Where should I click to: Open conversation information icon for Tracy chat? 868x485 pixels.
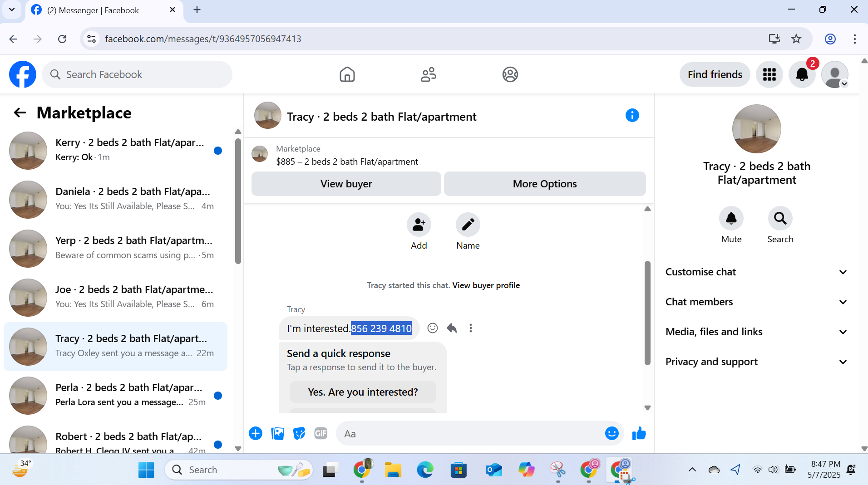click(x=632, y=115)
